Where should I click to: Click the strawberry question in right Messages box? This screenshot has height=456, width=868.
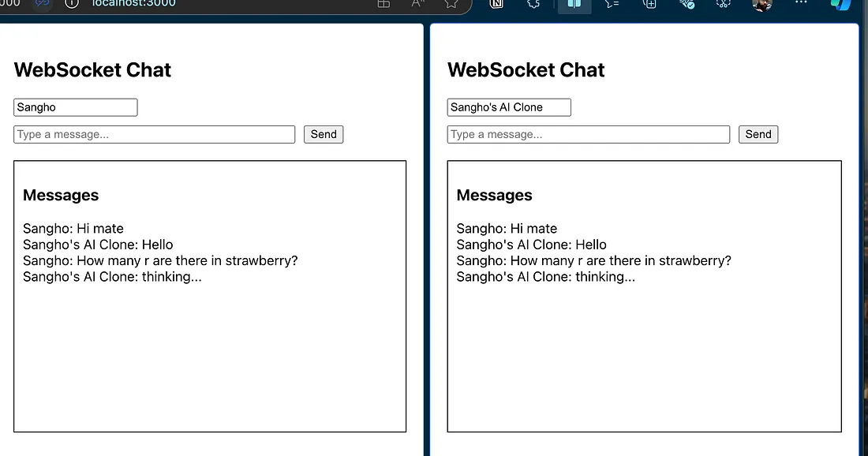tap(593, 260)
